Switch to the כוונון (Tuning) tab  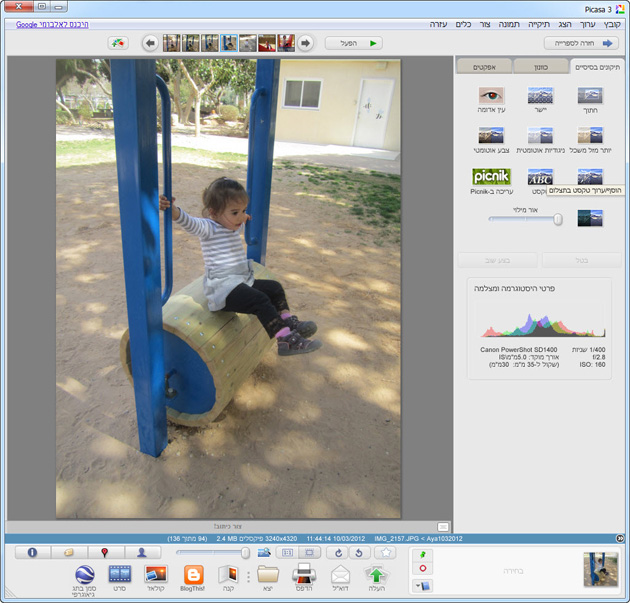pos(540,67)
